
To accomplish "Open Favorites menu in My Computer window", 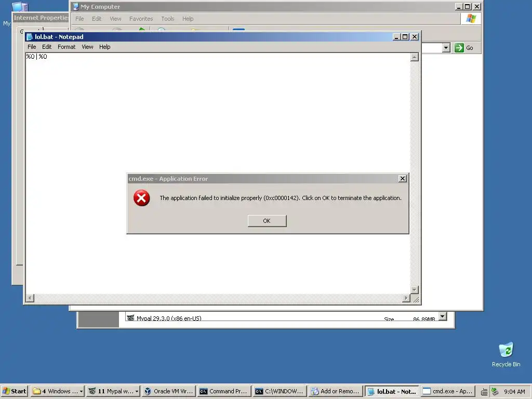I will 141,19.
